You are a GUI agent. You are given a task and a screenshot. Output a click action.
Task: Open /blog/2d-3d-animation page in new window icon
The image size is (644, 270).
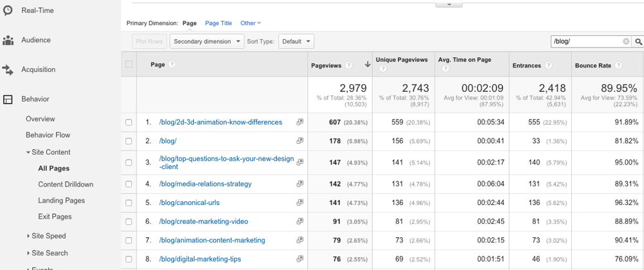(300, 122)
